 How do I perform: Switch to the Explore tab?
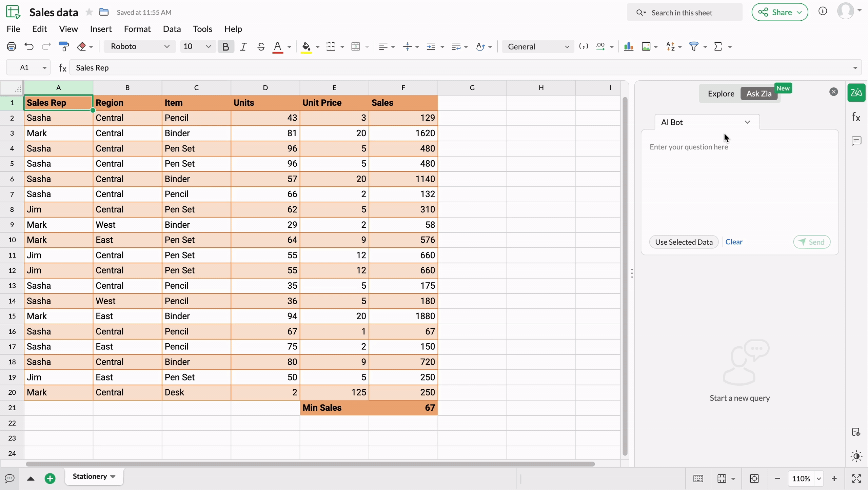pyautogui.click(x=721, y=94)
